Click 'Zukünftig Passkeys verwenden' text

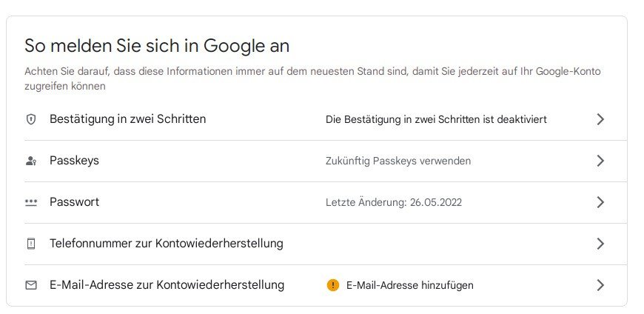coord(398,161)
